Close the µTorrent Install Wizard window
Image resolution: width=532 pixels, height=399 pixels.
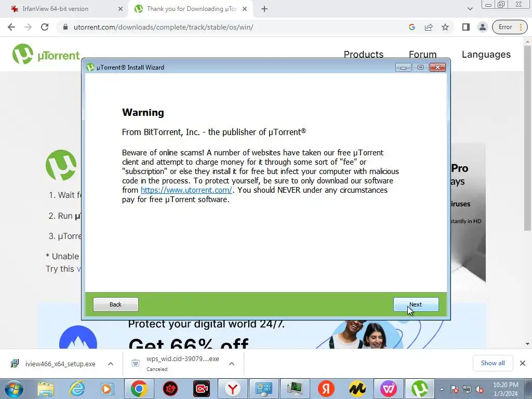(x=437, y=68)
